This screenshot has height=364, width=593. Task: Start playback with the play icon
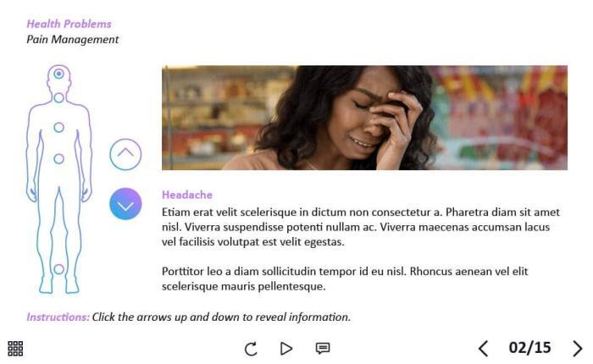coord(286,348)
